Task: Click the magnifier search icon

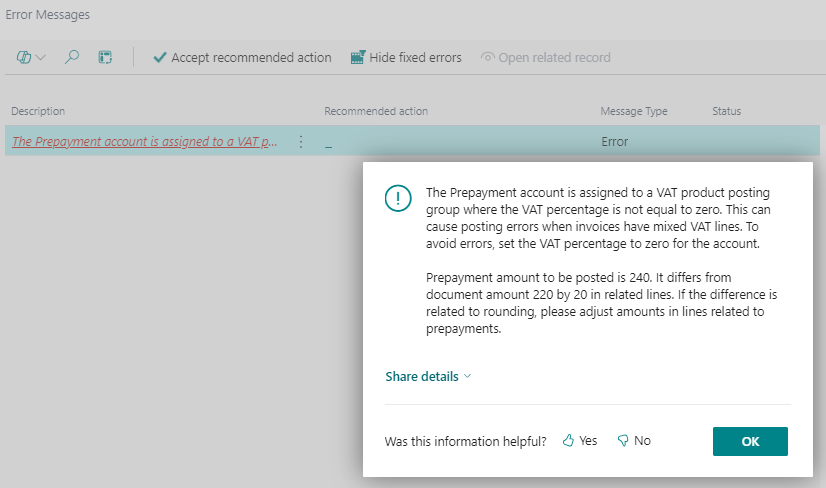Action: click(72, 58)
